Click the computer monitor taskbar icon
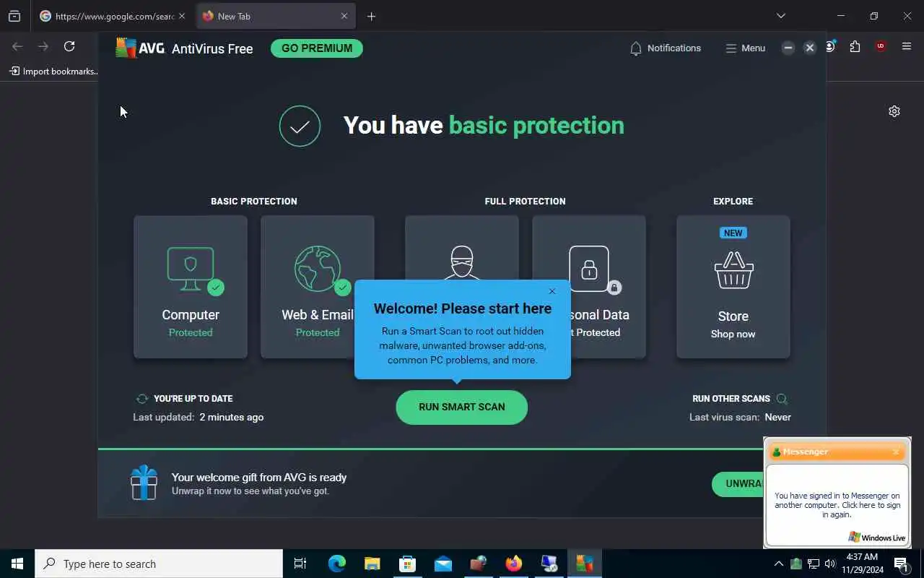This screenshot has height=578, width=924. pos(549,564)
